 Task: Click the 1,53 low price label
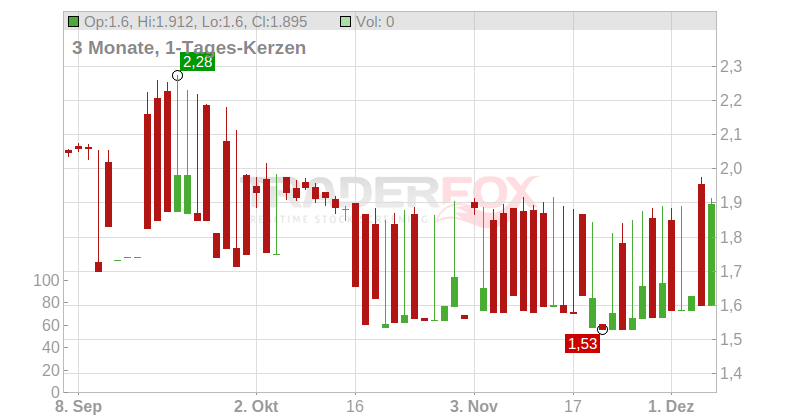point(582,343)
